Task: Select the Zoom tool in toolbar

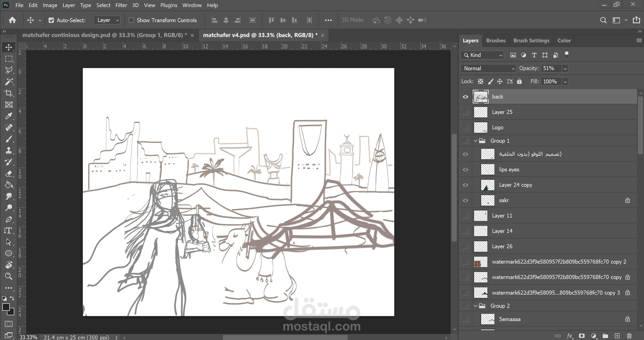Action: 9,276
